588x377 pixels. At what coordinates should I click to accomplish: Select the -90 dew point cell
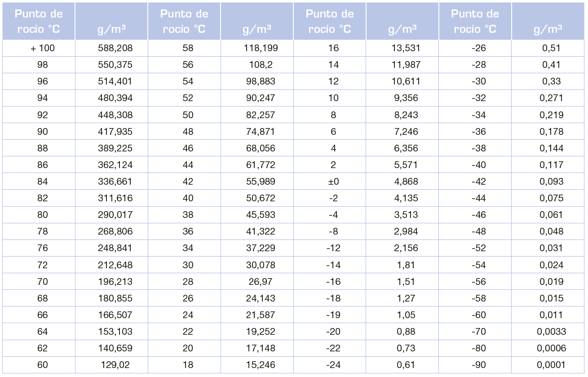click(478, 365)
